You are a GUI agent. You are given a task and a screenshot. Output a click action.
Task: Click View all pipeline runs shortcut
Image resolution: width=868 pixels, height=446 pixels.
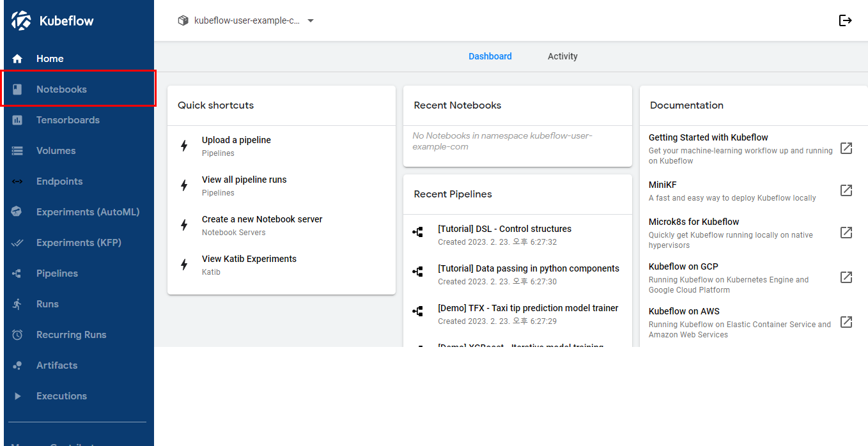click(281, 185)
